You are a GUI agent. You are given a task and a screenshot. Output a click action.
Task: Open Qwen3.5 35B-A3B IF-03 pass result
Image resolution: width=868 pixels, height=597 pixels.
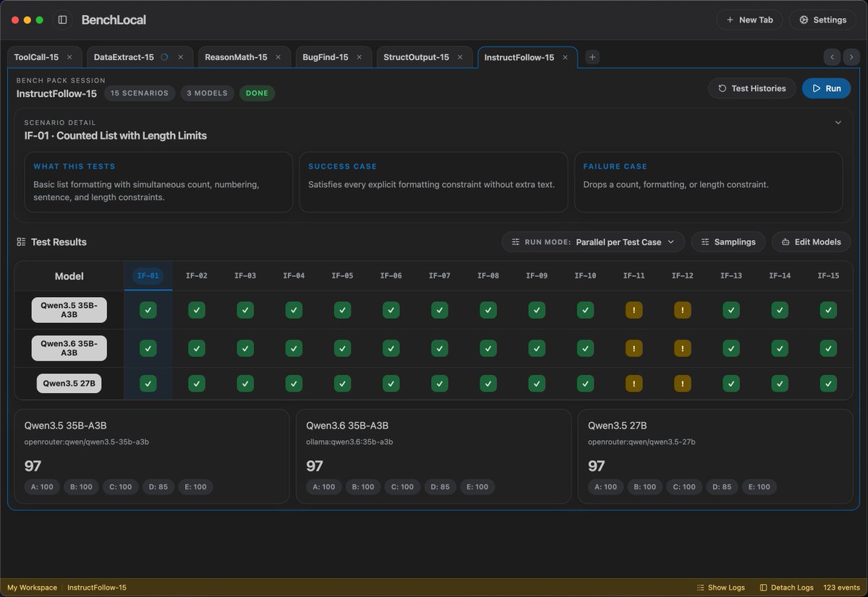pyautogui.click(x=245, y=310)
